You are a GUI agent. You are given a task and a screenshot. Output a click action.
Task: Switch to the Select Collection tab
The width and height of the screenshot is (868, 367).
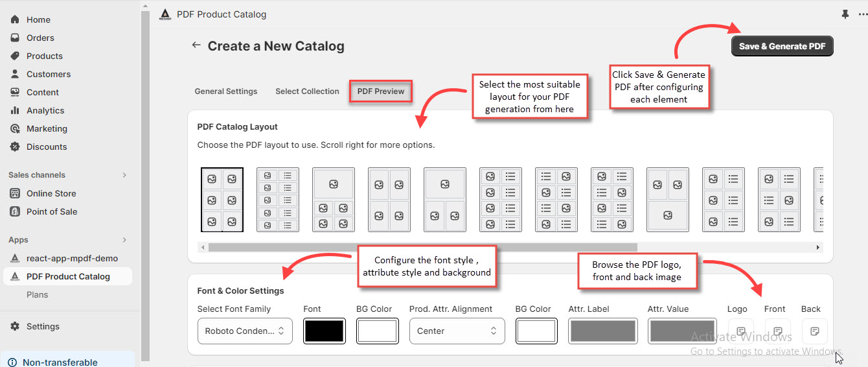307,91
